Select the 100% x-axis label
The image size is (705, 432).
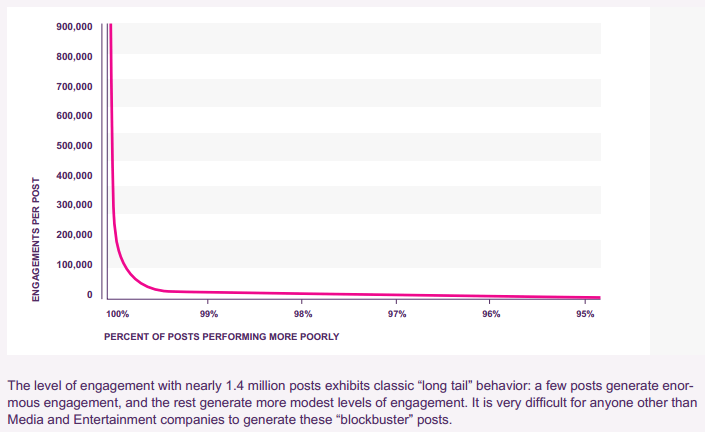(x=117, y=314)
